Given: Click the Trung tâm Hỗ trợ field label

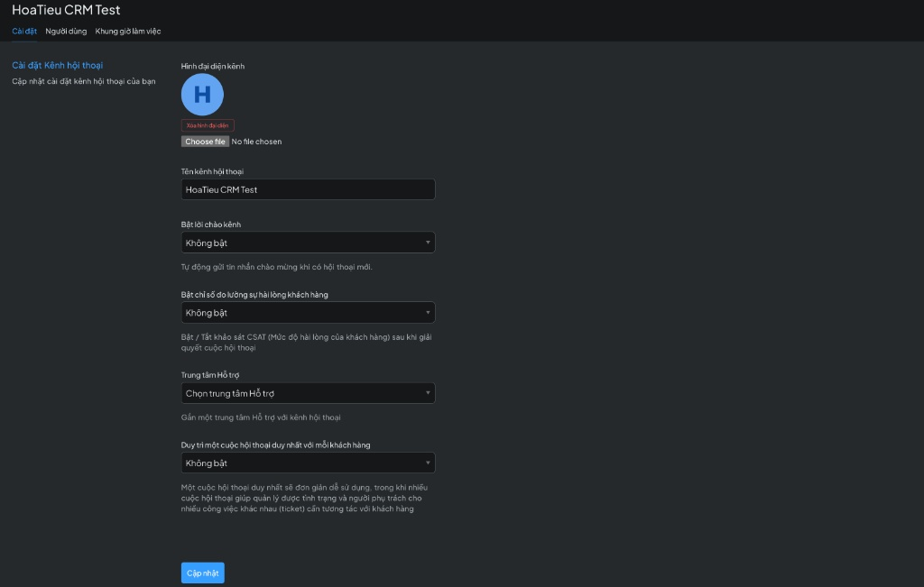Looking at the screenshot, I should point(210,375).
